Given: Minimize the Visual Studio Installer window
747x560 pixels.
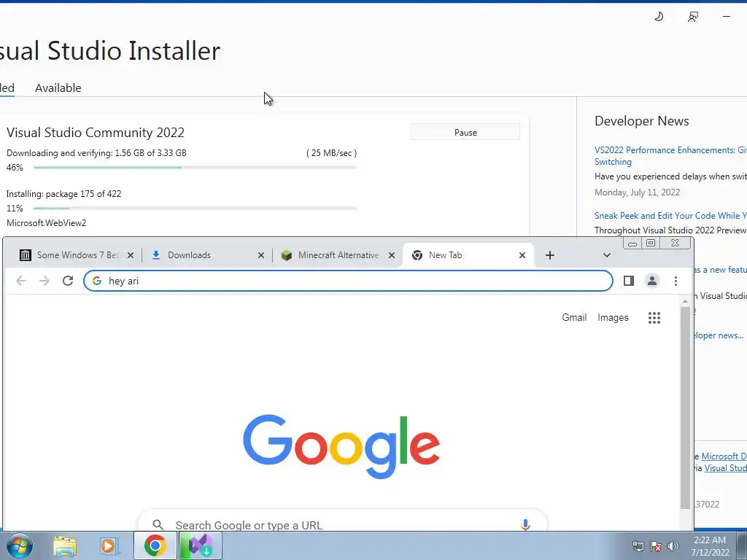Looking at the screenshot, I should (727, 17).
